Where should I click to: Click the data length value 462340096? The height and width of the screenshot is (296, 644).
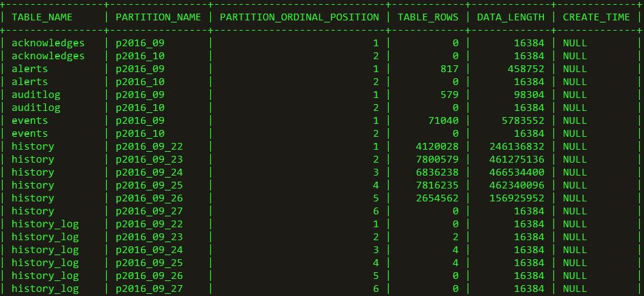pyautogui.click(x=517, y=185)
